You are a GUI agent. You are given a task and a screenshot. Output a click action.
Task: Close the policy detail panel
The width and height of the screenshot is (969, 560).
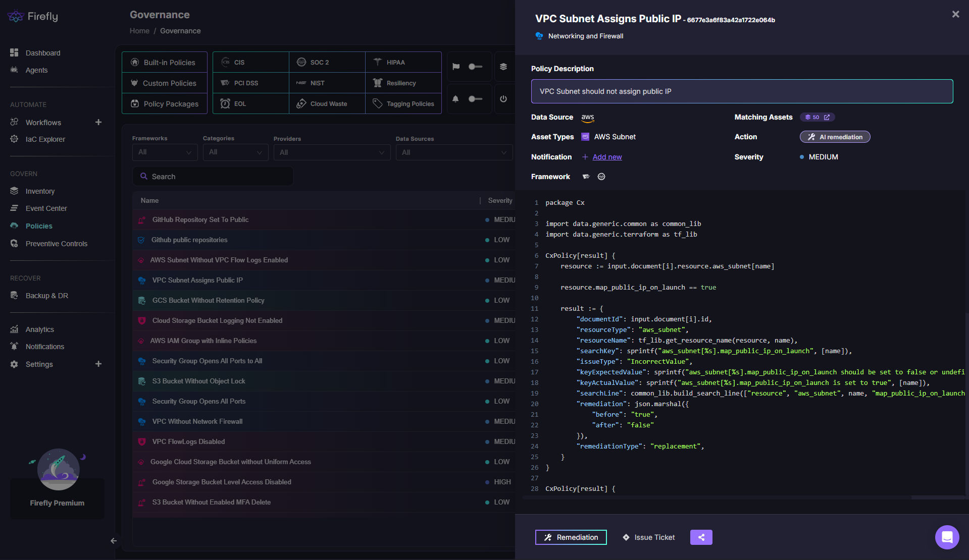[955, 14]
